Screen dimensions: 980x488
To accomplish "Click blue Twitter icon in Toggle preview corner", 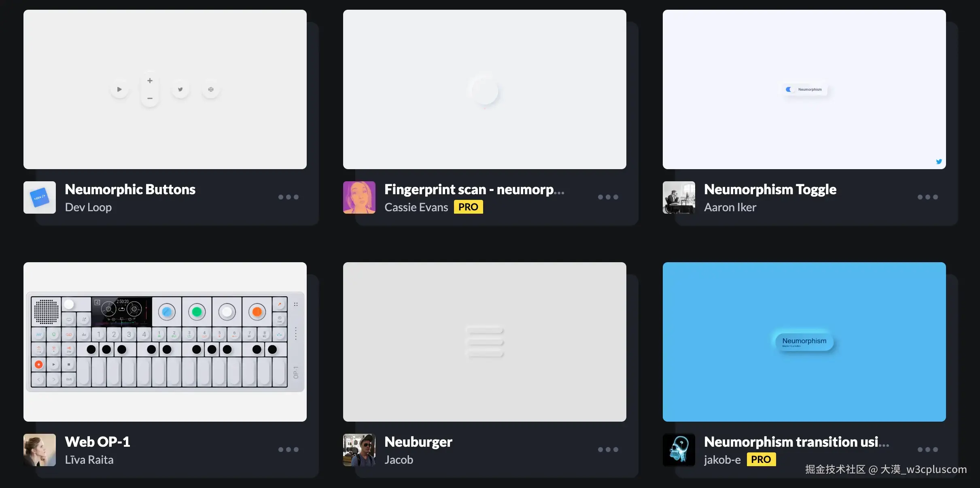I will coord(939,161).
